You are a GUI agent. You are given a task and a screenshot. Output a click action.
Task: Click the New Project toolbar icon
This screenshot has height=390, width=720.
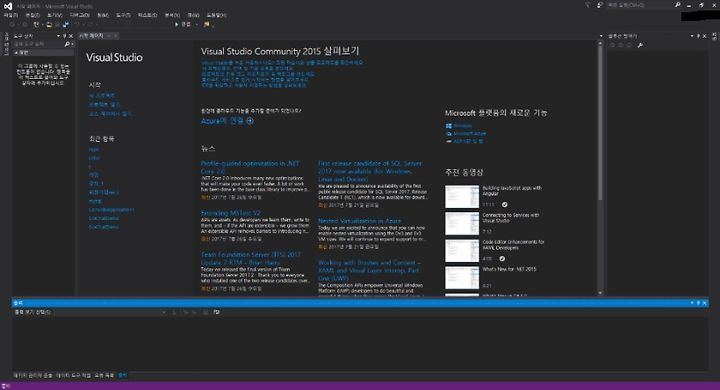tap(36, 24)
